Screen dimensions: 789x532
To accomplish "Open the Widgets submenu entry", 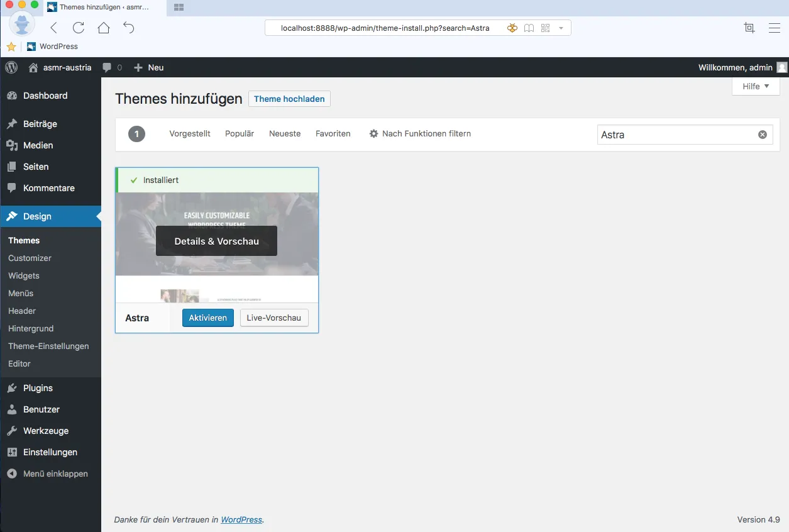I will (x=24, y=275).
